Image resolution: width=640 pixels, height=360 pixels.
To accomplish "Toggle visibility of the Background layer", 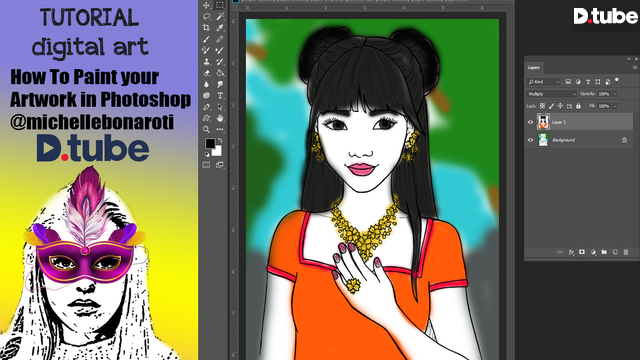I will click(x=531, y=140).
